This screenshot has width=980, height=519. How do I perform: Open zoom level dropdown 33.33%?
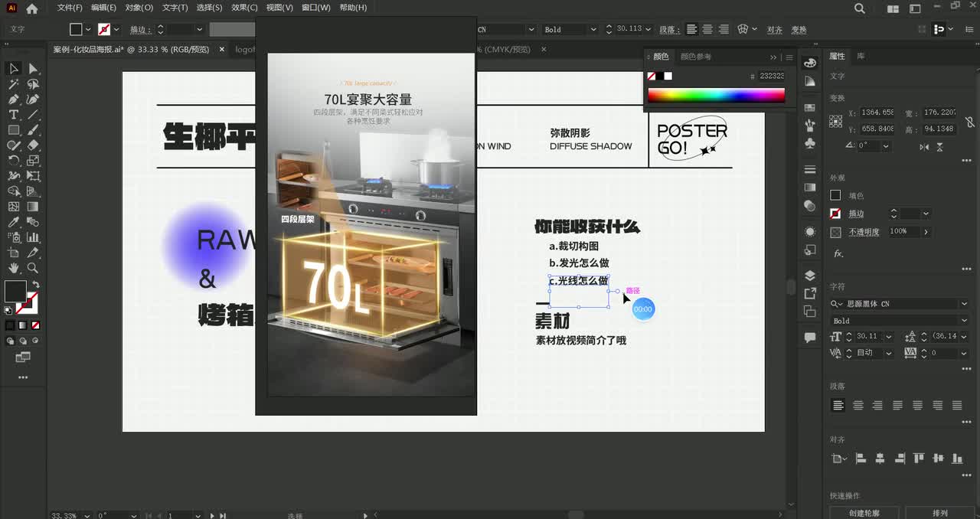(87, 515)
